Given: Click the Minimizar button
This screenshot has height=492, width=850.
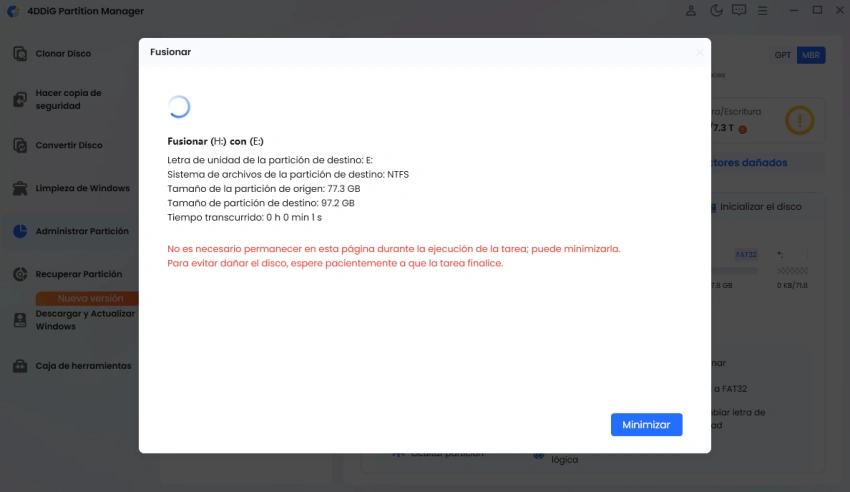Looking at the screenshot, I should coord(646,425).
